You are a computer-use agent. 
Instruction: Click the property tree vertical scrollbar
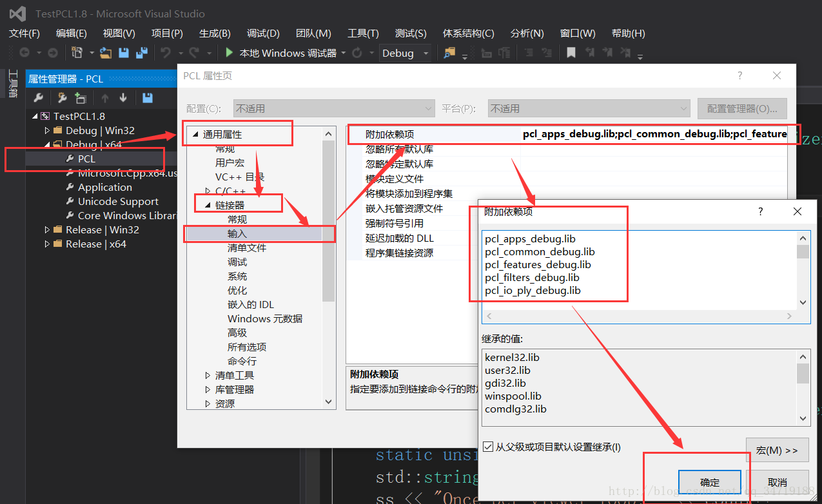329,268
